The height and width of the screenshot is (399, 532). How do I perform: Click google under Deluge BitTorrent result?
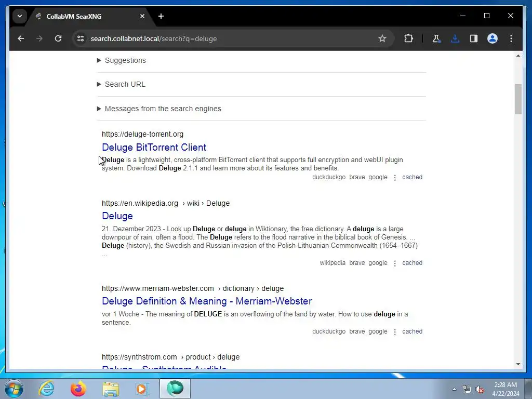[x=378, y=177]
